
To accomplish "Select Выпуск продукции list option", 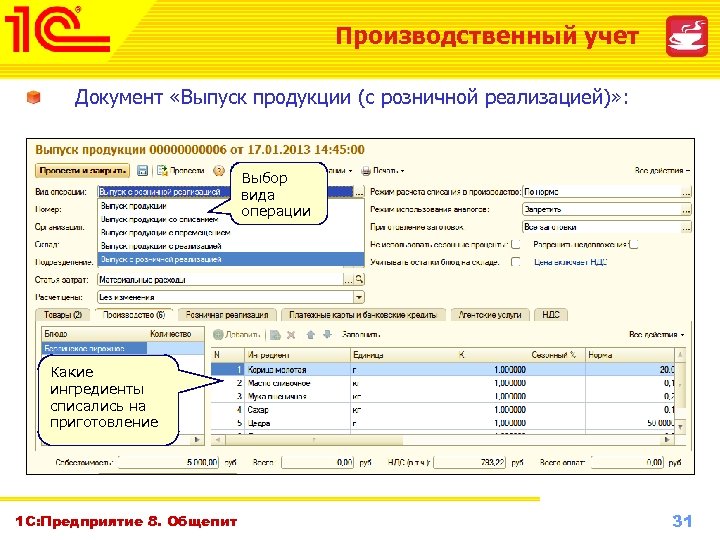I will coord(231,206).
